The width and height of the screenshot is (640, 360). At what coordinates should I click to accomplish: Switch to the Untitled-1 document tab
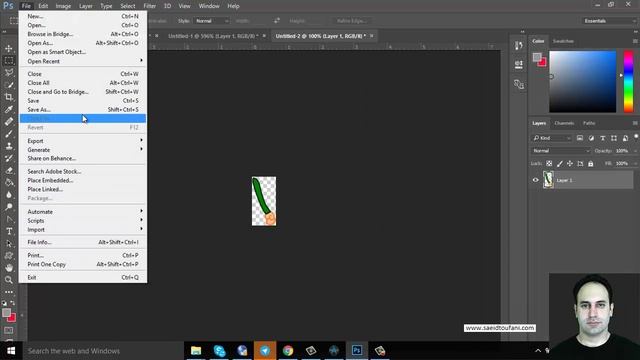tap(213, 36)
